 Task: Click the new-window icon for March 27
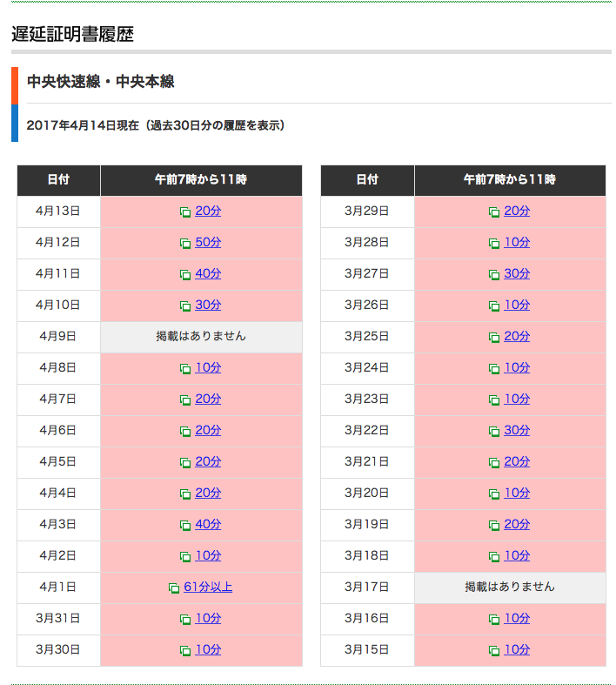pyautogui.click(x=494, y=274)
